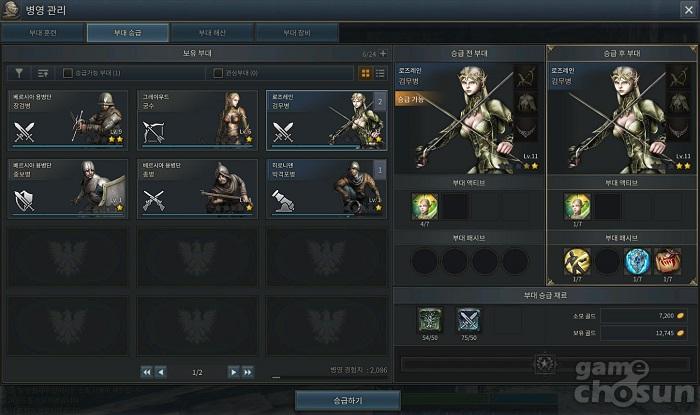The image size is (700, 415).
Task: Click the plus icon to expand troop slots
Action: point(383,54)
